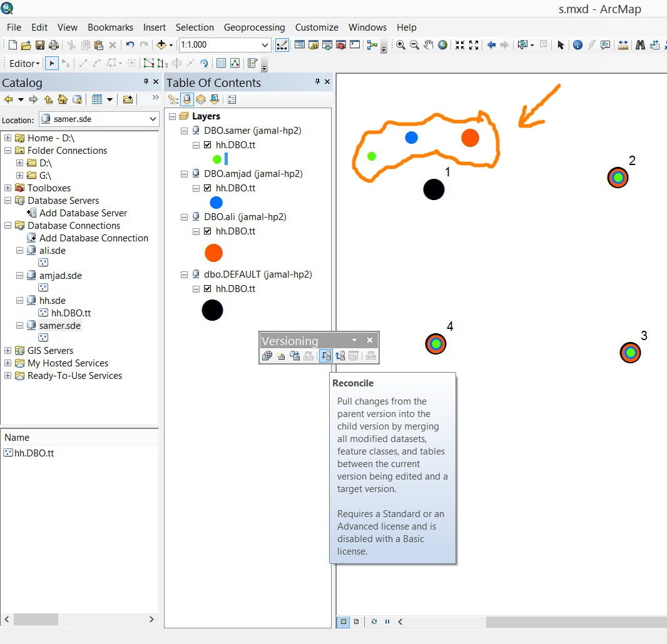Pause drawing using the pause button
Screen dimensions: 667x644
click(x=387, y=621)
